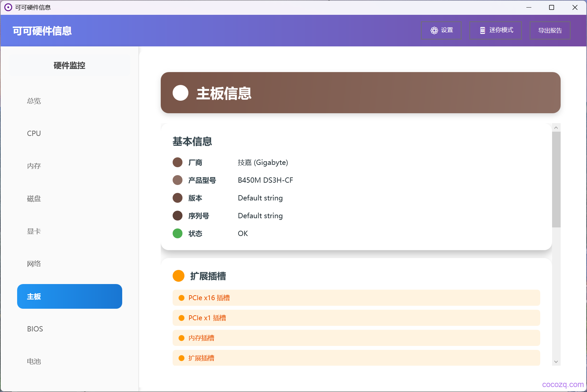Screen dimensions: 587x392
Task: Click the 硬件监控 sidebar header
Action: (70, 65)
